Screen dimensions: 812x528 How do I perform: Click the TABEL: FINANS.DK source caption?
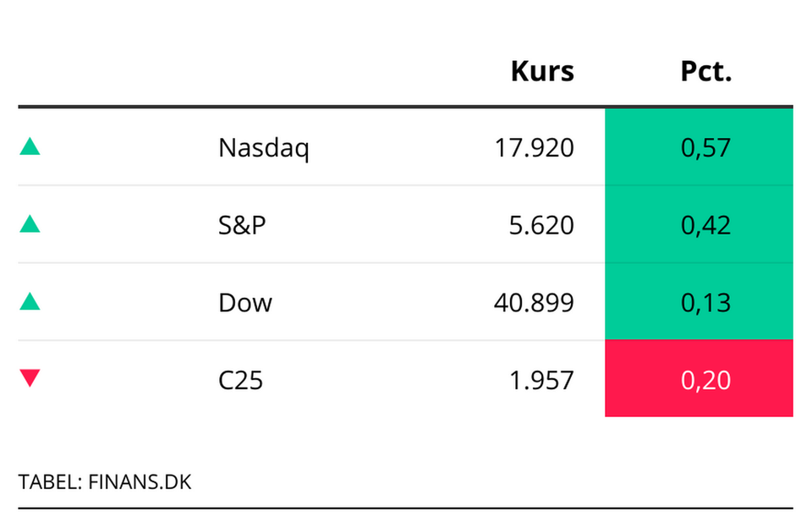tap(105, 482)
